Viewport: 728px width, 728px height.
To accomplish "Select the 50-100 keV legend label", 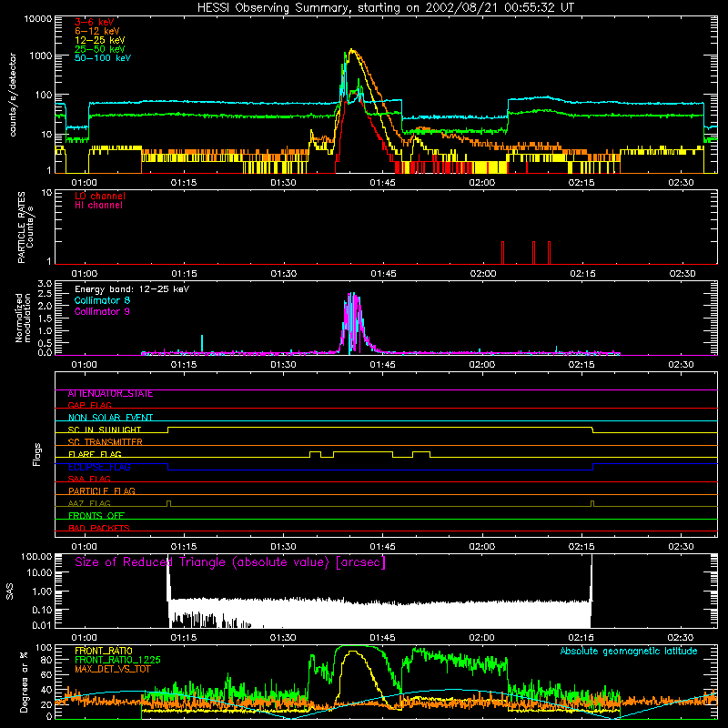I will coord(103,57).
